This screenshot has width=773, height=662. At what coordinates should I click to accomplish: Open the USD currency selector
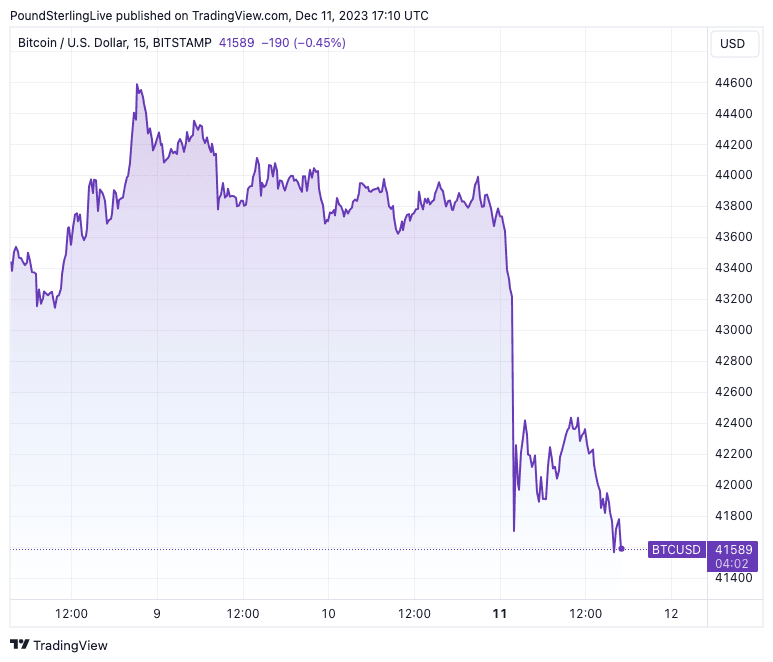coord(733,43)
